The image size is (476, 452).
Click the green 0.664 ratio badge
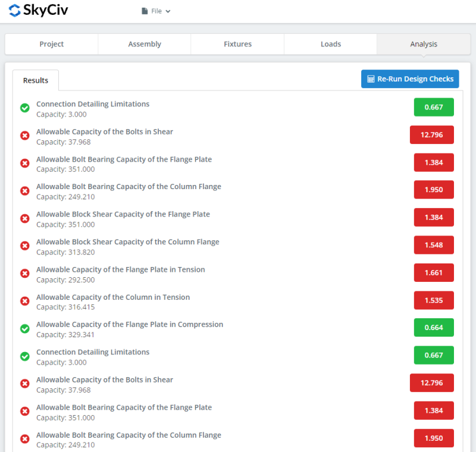(x=434, y=328)
